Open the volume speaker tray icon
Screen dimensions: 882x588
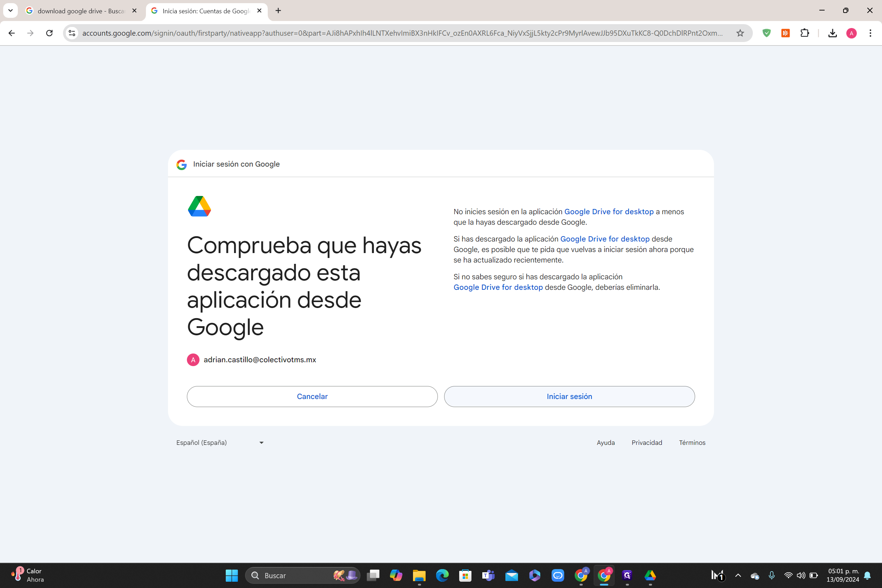click(x=801, y=575)
